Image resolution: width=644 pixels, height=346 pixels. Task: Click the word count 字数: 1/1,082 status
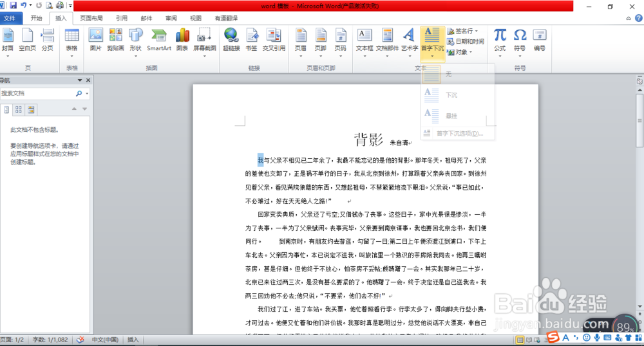click(x=50, y=340)
